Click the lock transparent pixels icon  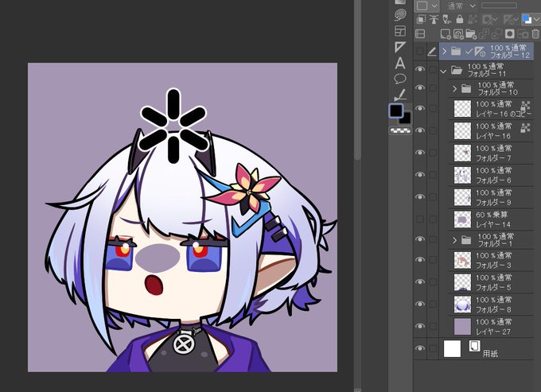pos(473,19)
